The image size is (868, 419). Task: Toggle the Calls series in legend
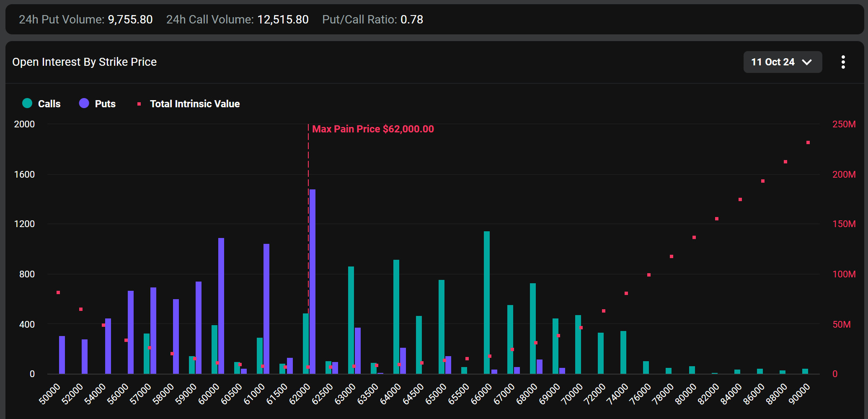tap(41, 103)
